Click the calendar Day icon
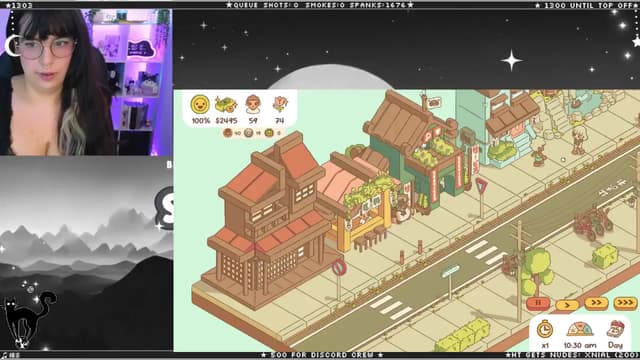640x360 pixels. (616, 329)
